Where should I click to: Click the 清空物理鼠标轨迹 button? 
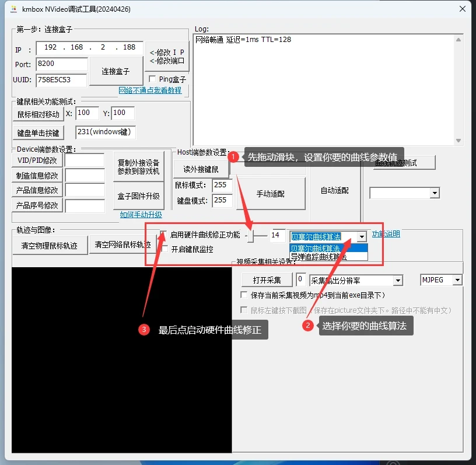[x=50, y=246]
